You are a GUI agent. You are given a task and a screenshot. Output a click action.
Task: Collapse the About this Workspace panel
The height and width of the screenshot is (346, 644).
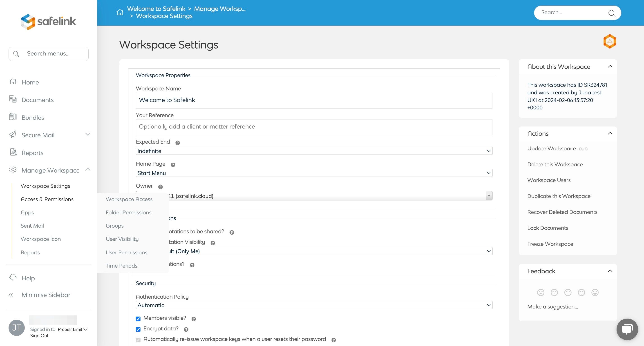(610, 67)
